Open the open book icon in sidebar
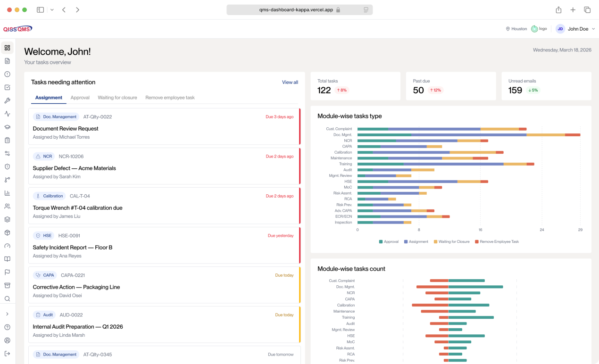Image resolution: width=599 pixels, height=364 pixels. [7, 259]
